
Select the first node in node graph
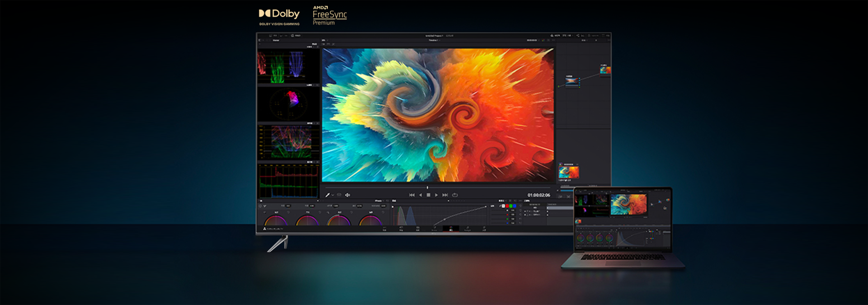pos(572,81)
